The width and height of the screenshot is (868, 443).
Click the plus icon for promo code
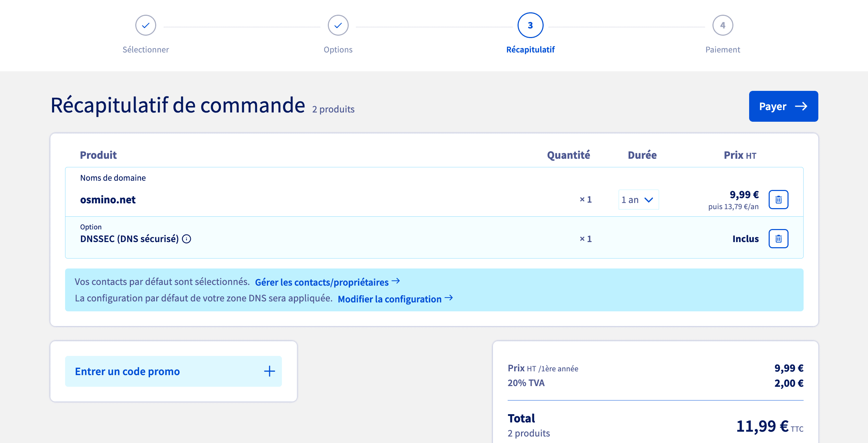tap(270, 371)
